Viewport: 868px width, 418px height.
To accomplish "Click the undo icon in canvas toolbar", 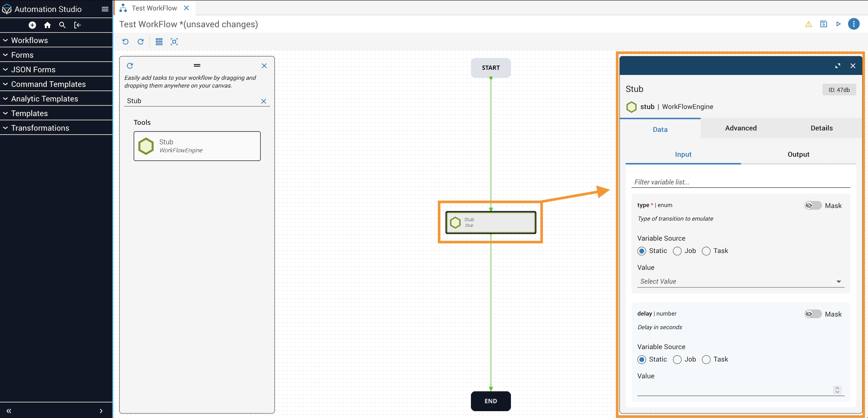I will coord(125,42).
